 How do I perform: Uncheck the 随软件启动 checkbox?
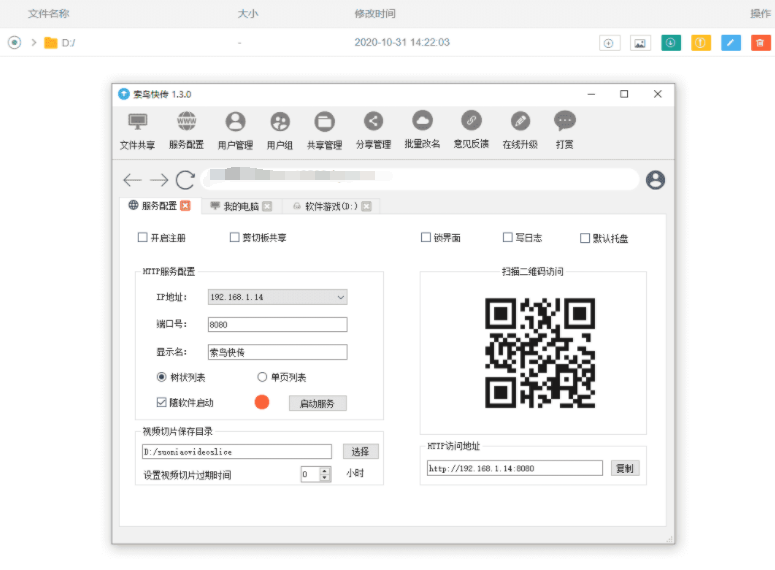(161, 402)
